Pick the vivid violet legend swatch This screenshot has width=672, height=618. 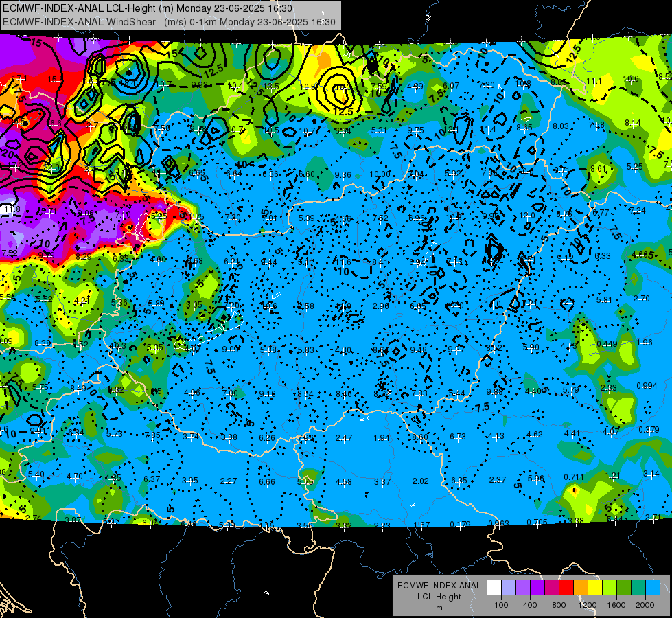tap(537, 588)
